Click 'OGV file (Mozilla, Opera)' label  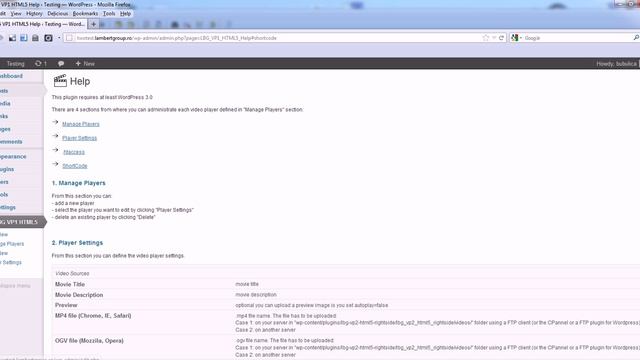coord(89,341)
